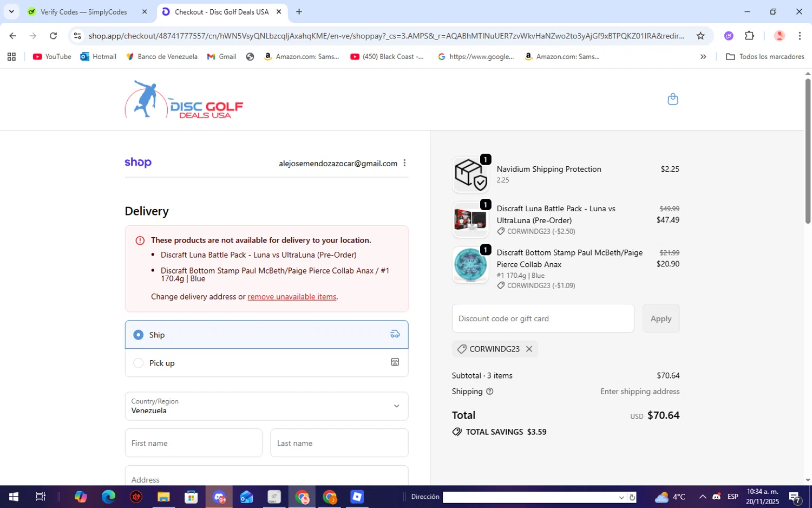
Task: Open the Outlook icon on the taskbar
Action: (246, 497)
